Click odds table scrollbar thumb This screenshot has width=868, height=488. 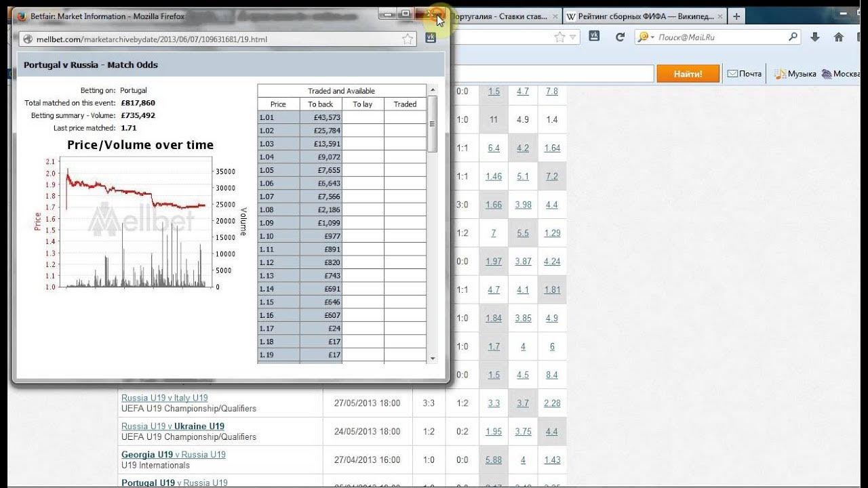pos(433,123)
